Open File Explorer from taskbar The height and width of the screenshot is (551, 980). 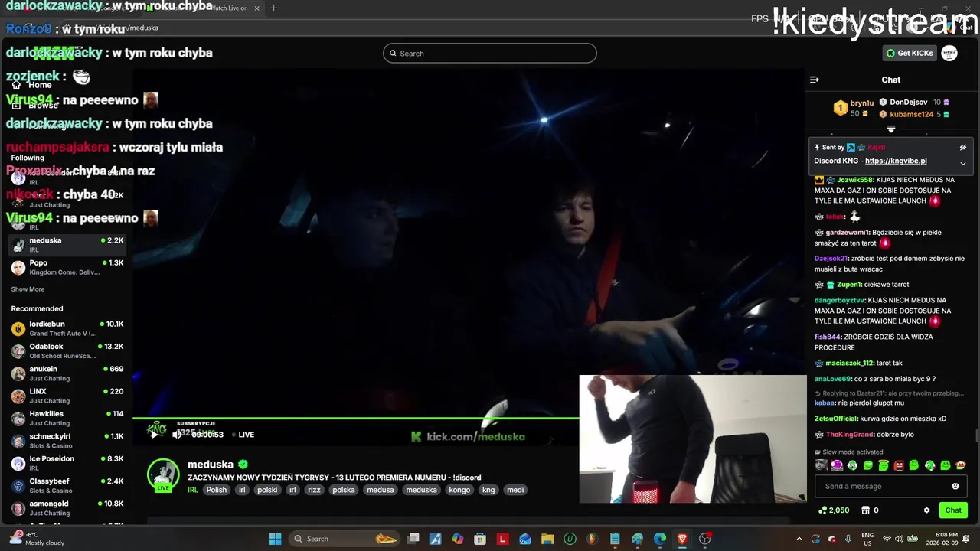pyautogui.click(x=547, y=539)
